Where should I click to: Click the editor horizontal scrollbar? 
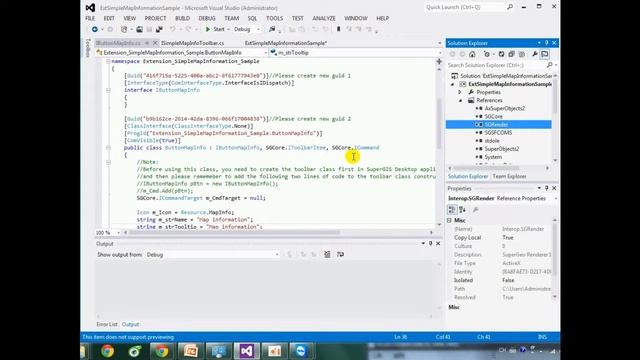[x=234, y=233]
